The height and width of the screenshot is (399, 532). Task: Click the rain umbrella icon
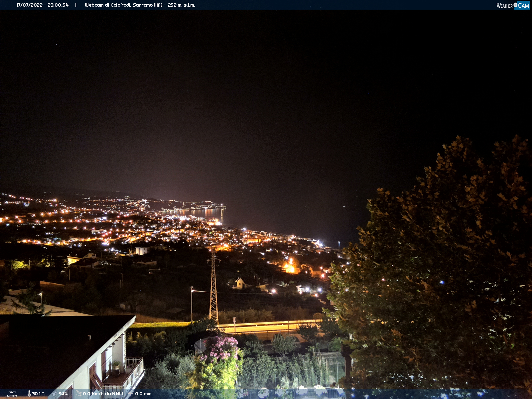[x=131, y=394]
